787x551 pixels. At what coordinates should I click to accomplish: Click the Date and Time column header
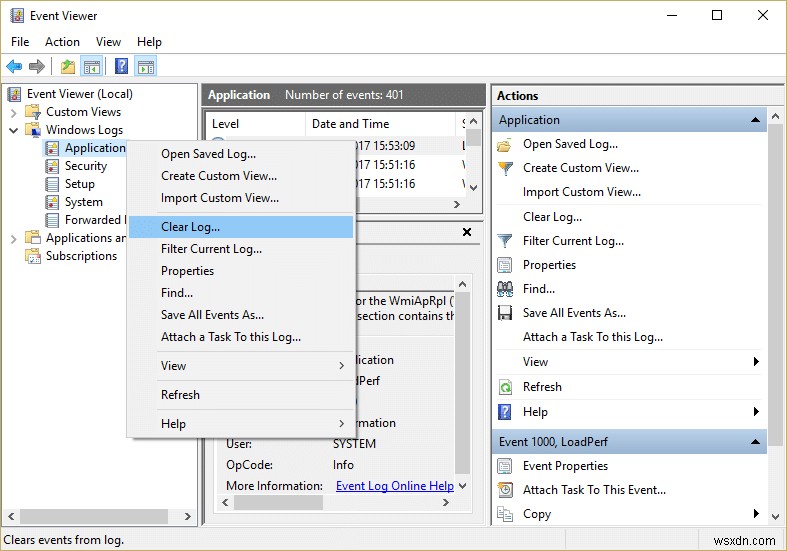tap(380, 124)
